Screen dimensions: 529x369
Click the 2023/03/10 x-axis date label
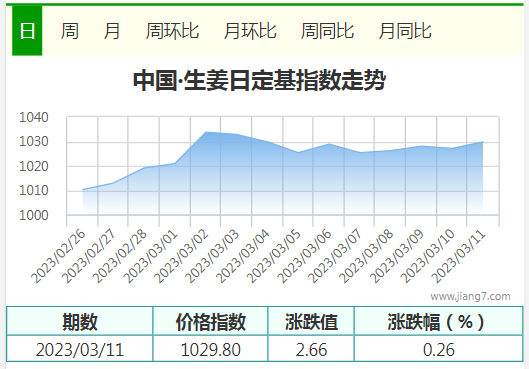click(x=428, y=256)
